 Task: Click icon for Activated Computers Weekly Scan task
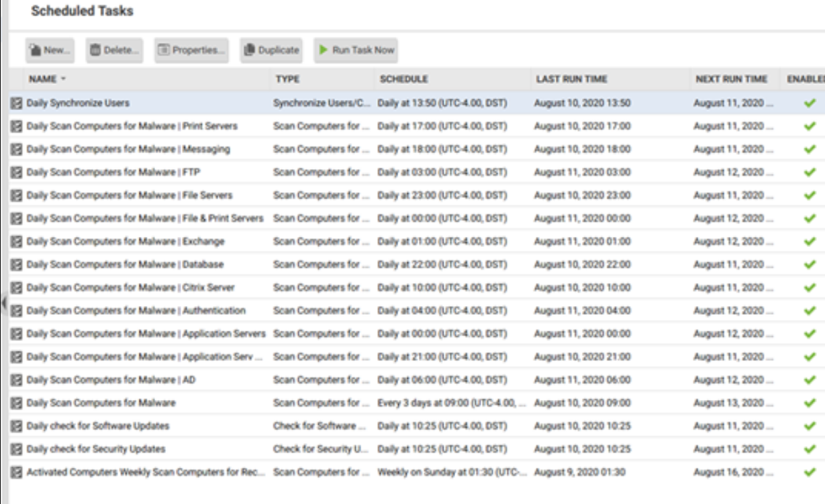(x=17, y=472)
